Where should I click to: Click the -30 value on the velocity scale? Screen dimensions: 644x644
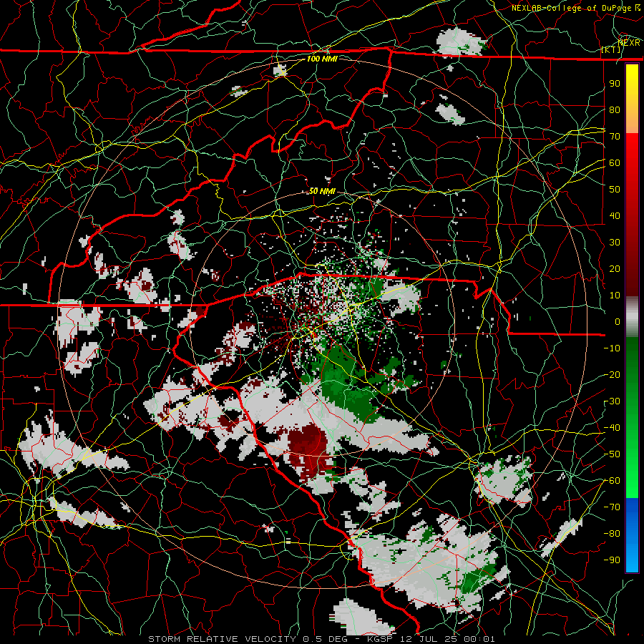tap(612, 401)
